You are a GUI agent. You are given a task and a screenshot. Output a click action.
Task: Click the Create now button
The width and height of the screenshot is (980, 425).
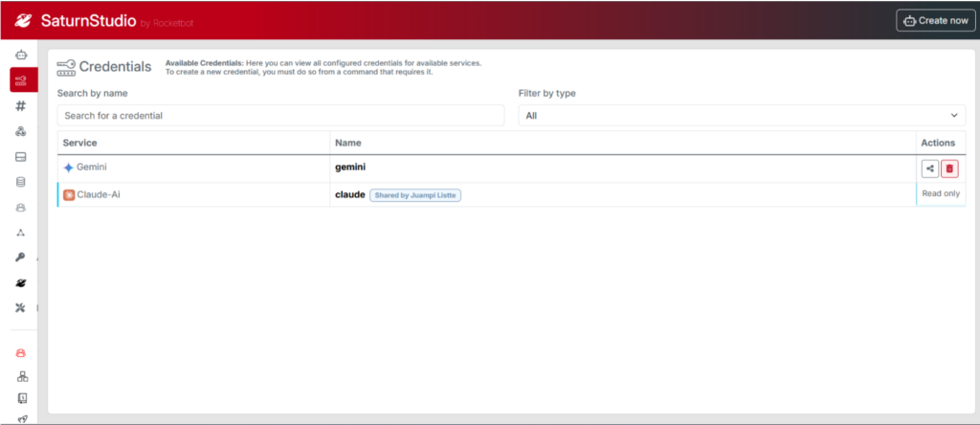[936, 20]
